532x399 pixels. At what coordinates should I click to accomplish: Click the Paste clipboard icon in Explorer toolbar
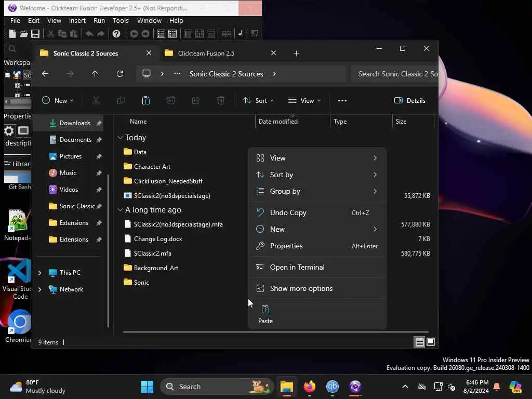point(145,100)
